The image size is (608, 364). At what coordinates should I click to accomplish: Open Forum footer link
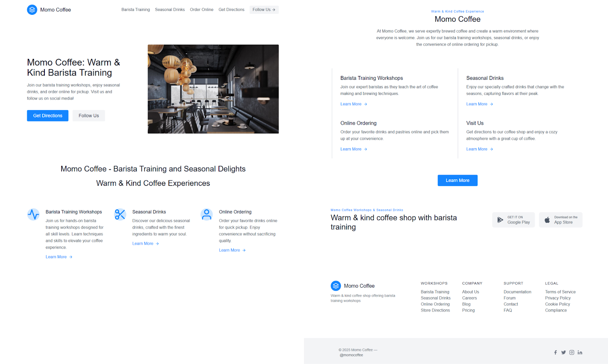(510, 298)
